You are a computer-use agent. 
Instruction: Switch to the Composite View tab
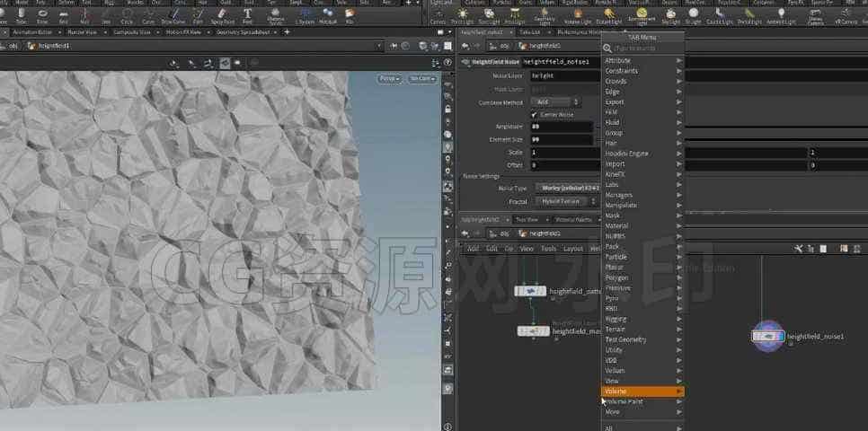[x=132, y=32]
